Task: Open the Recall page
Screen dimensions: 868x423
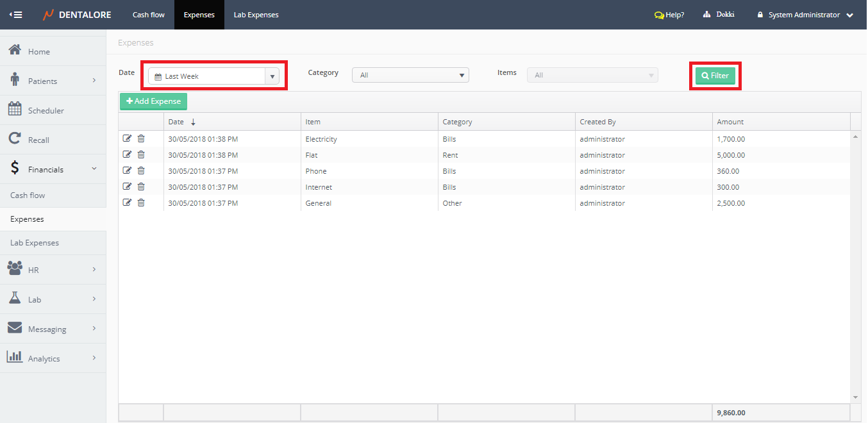Action: coord(38,140)
